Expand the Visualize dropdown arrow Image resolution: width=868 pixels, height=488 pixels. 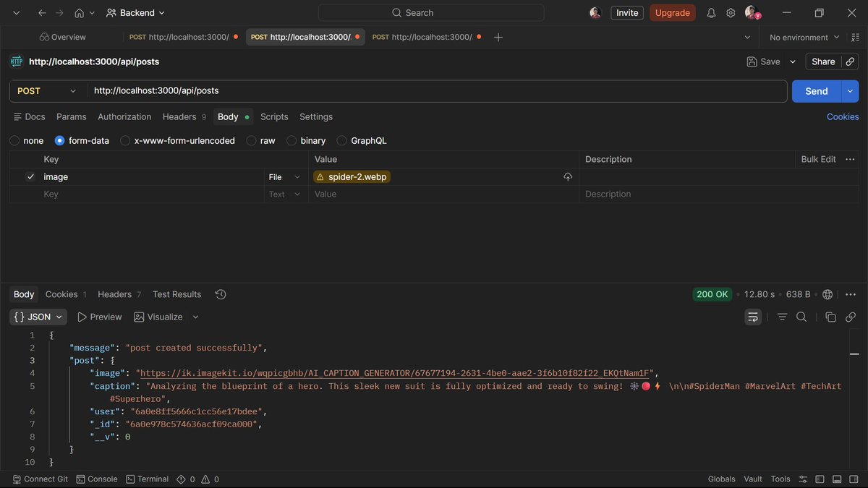click(195, 317)
